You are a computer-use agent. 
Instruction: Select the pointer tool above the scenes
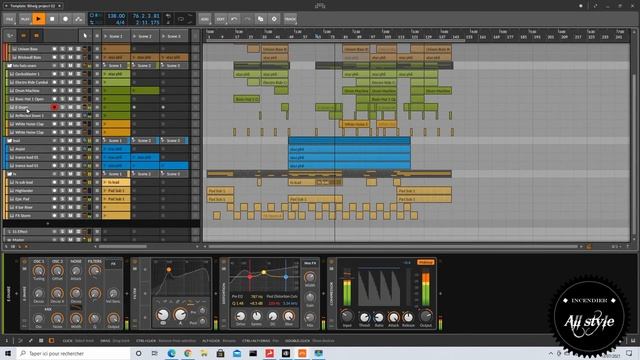tap(85, 36)
